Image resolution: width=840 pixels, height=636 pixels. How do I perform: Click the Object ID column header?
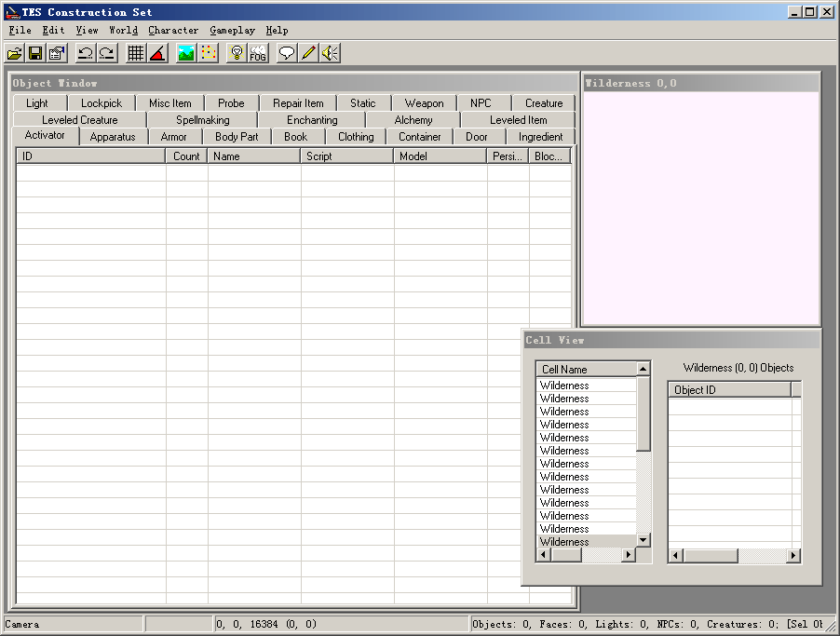pos(729,390)
